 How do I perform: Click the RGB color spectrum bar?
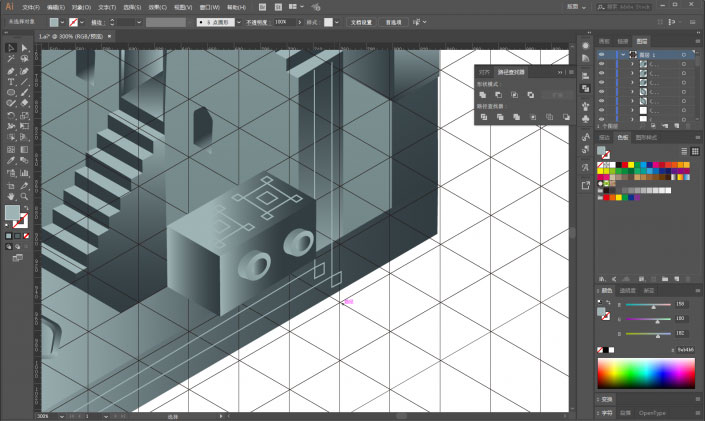coord(646,373)
